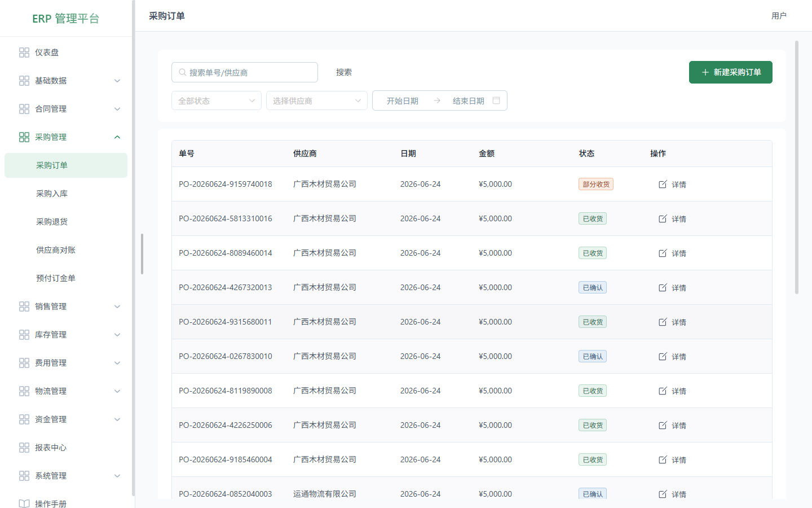Click 已确认 tag of order PO-20260624-4267320013
This screenshot has width=812, height=508.
tap(593, 287)
